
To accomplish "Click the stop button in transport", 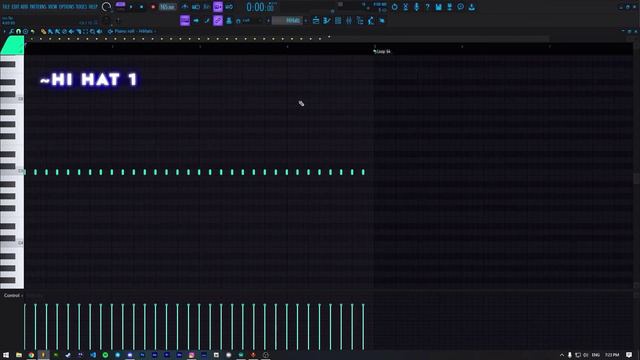I will (142, 7).
